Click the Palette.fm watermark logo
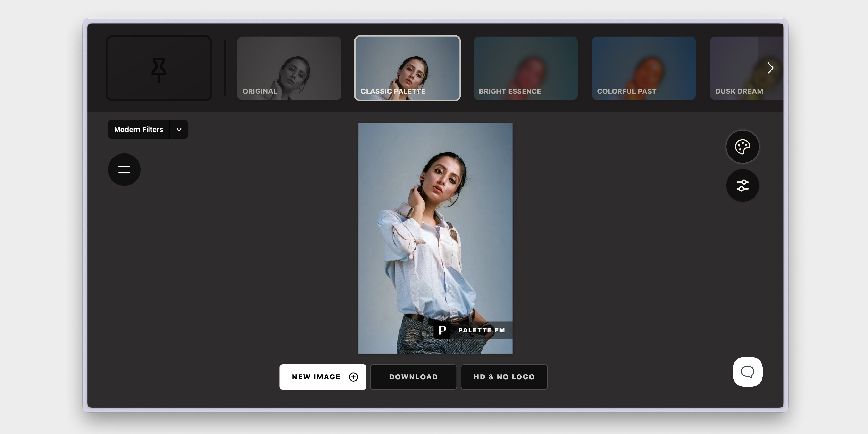Viewport: 868px width, 434px height. (442, 330)
